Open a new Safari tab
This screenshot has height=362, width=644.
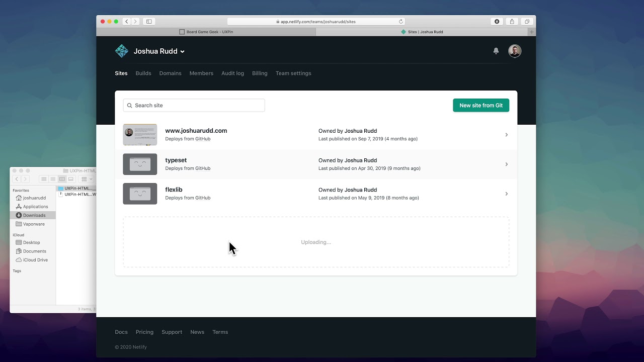(x=532, y=32)
